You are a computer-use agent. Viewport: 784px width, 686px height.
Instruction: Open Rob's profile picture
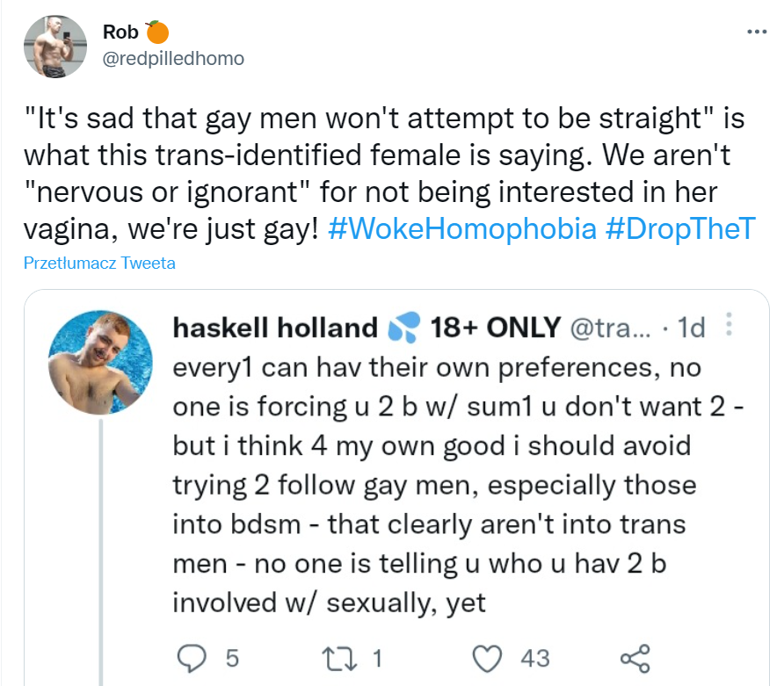(x=55, y=47)
